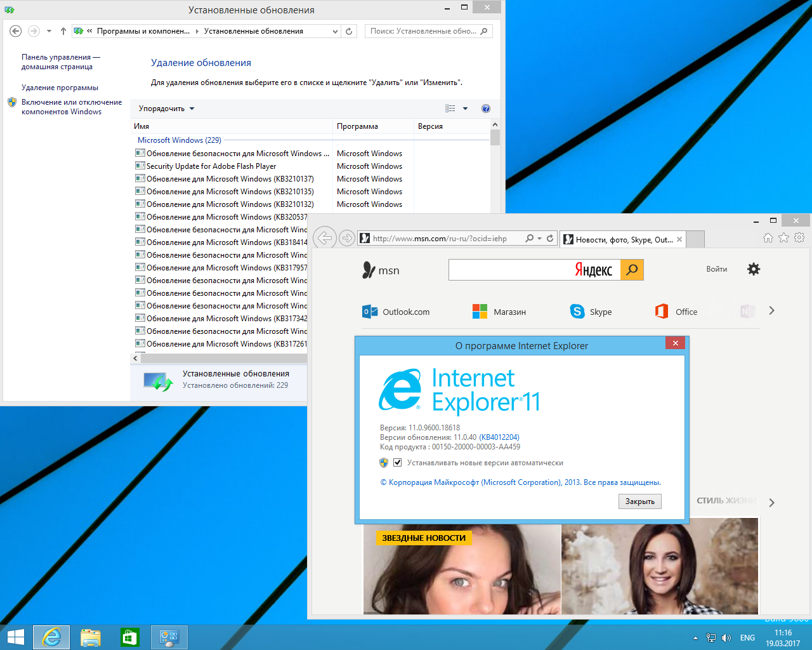Click the change view icon
Viewport: 812px width, 650px height.
pos(450,109)
